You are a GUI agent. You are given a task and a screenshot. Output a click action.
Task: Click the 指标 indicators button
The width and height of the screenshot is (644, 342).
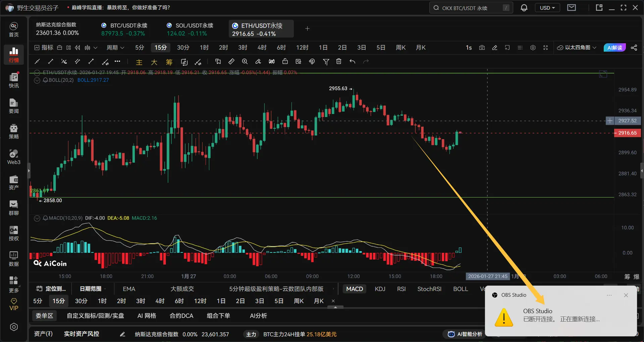pyautogui.click(x=44, y=48)
